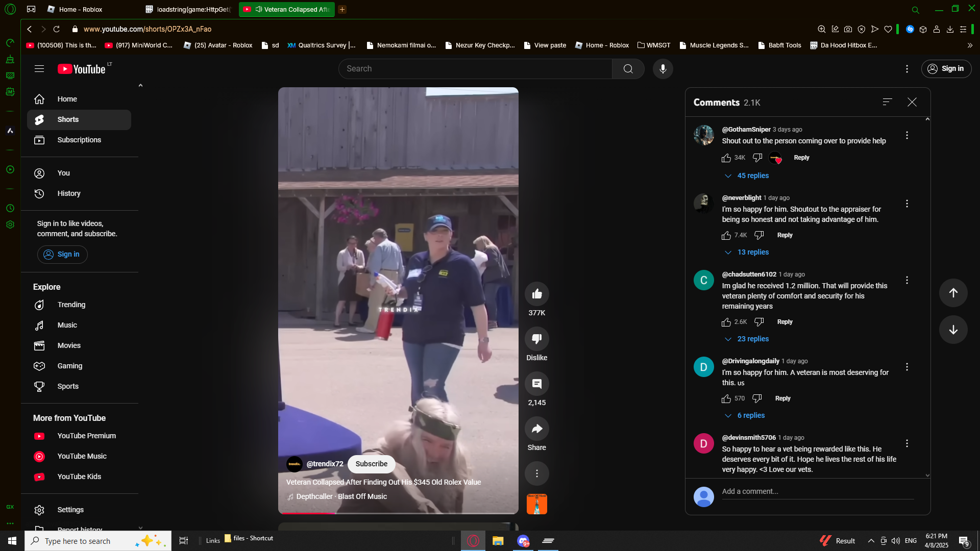Like the short with the thumbs-up button
Screen dimensions: 980x551
536,294
